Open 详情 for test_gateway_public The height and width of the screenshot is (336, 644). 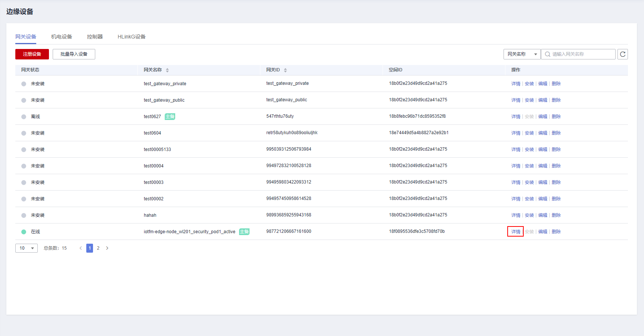coord(516,100)
